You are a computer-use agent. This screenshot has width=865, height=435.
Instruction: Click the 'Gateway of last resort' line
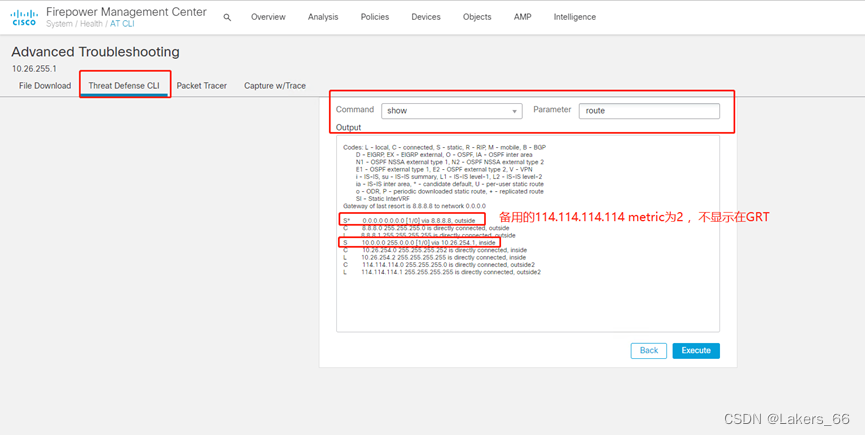pyautogui.click(x=414, y=206)
